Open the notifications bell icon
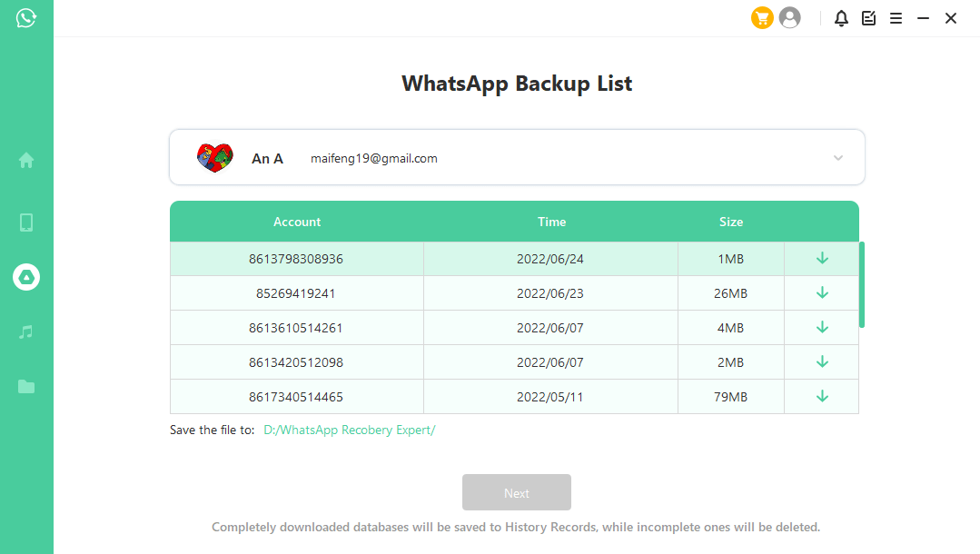The width and height of the screenshot is (980, 554). pos(841,18)
